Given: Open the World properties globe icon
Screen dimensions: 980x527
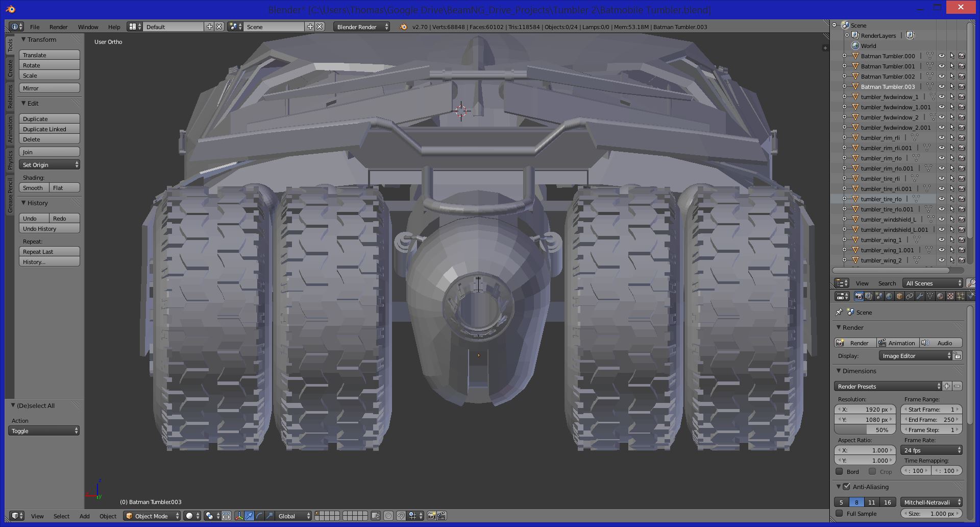Looking at the screenshot, I should pos(889,296).
